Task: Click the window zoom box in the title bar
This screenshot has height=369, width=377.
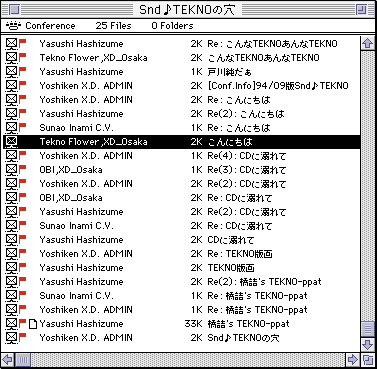Action: [361, 9]
